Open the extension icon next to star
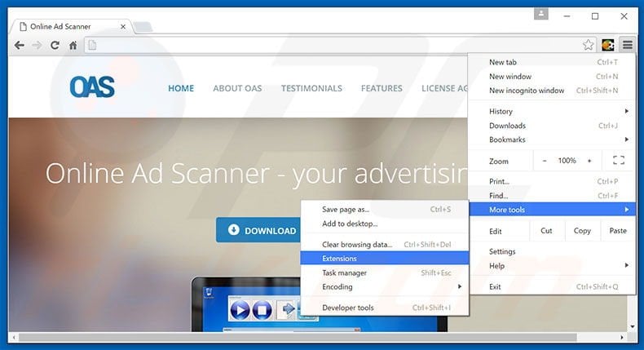This screenshot has width=644, height=350. point(608,45)
